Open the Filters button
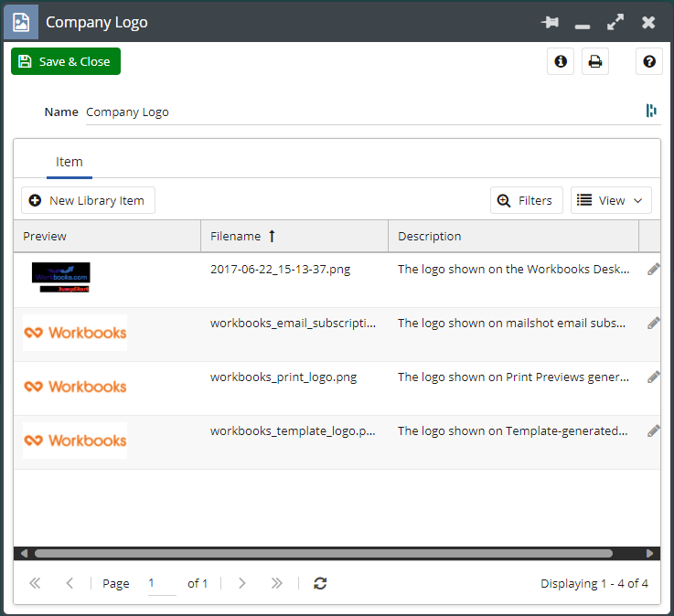Image resolution: width=674 pixels, height=616 pixels. (x=526, y=200)
